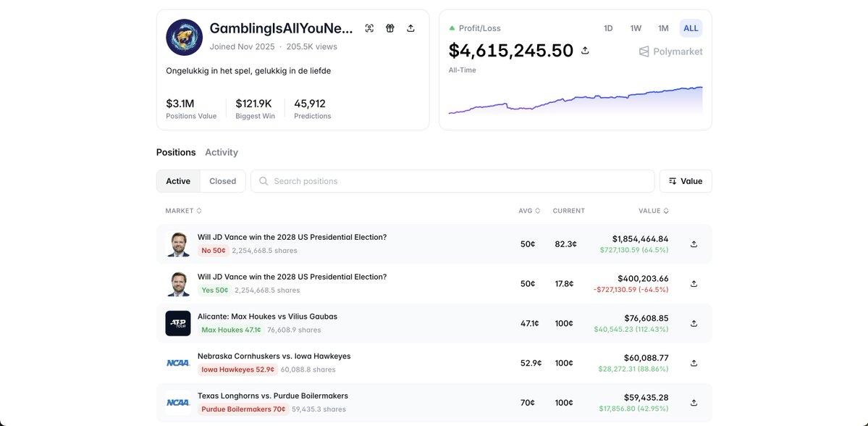Switch to the Activity tab

222,152
